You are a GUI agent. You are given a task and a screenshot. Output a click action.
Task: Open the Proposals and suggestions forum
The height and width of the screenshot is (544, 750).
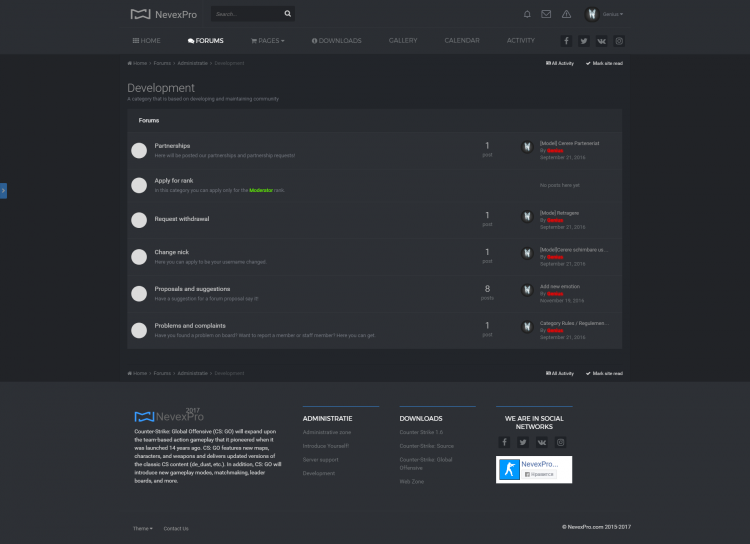[190, 289]
